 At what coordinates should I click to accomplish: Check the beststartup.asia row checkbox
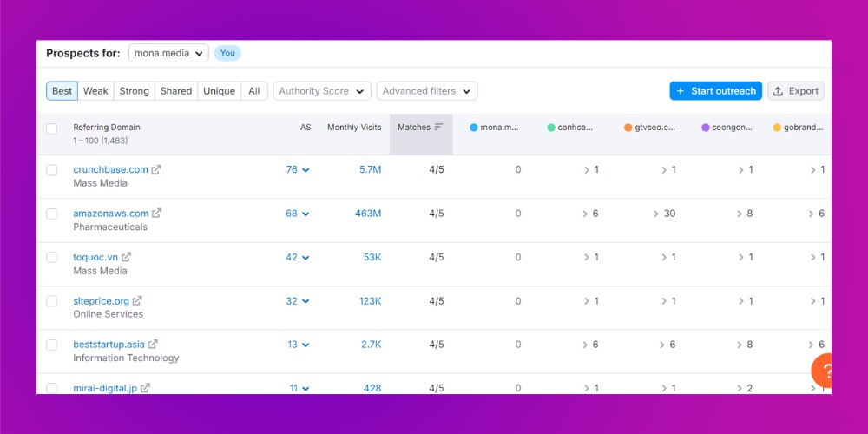[51, 345]
